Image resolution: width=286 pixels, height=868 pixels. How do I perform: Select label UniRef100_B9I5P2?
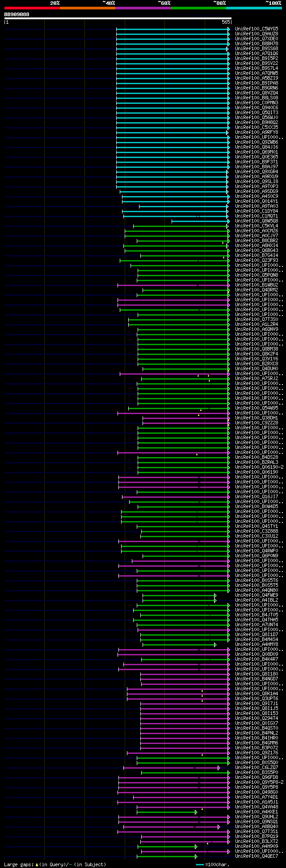click(x=257, y=58)
